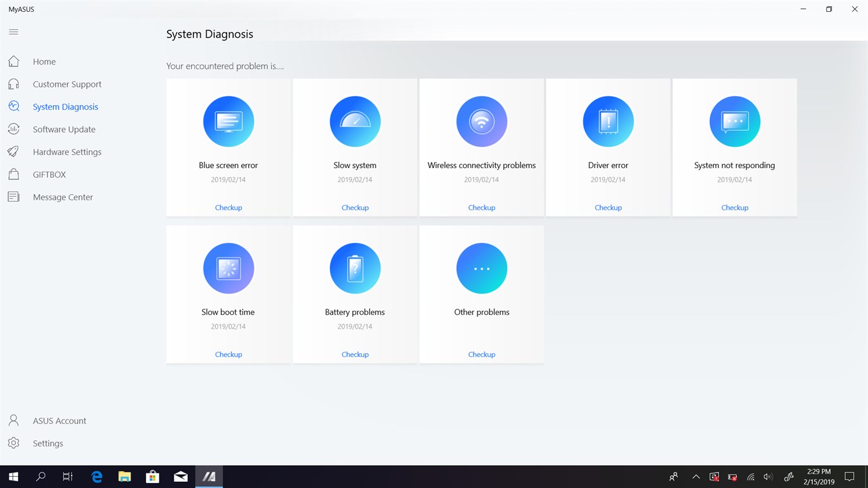
Task: Run Checkup for Driver error
Action: click(x=608, y=208)
